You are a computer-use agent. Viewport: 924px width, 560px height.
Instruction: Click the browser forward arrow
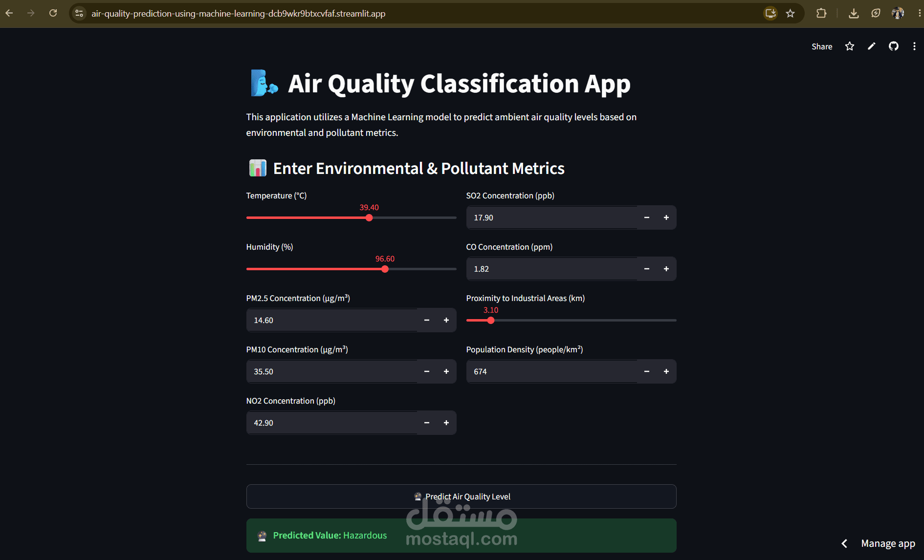coord(31,13)
